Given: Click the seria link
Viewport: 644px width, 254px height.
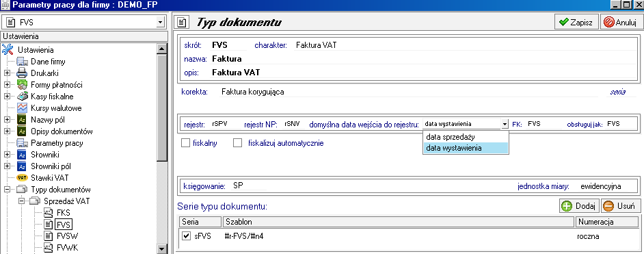Looking at the screenshot, I should pyautogui.click(x=618, y=92).
